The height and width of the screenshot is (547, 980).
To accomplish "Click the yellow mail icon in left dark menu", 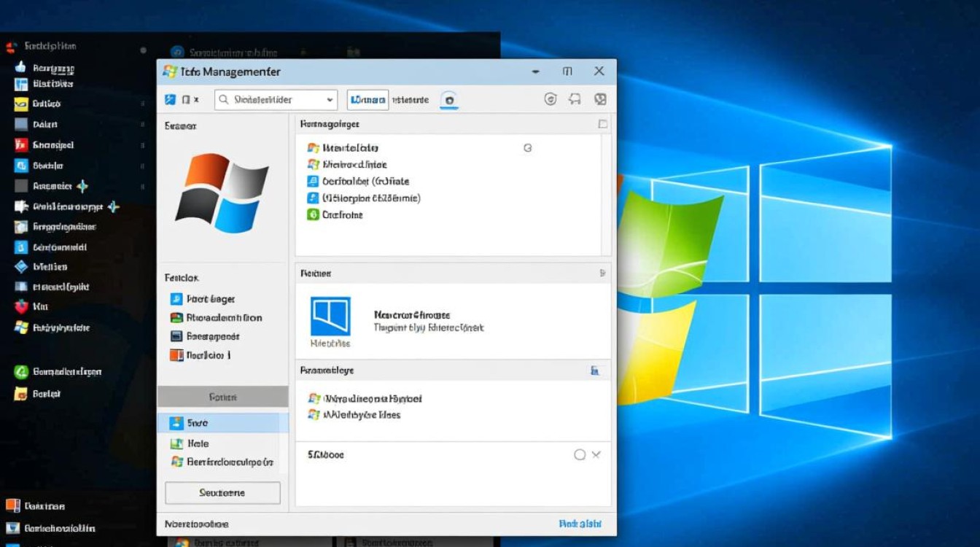I will (20, 104).
